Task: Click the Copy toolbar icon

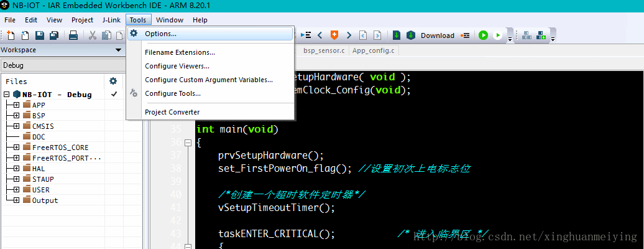Action: 107,35
